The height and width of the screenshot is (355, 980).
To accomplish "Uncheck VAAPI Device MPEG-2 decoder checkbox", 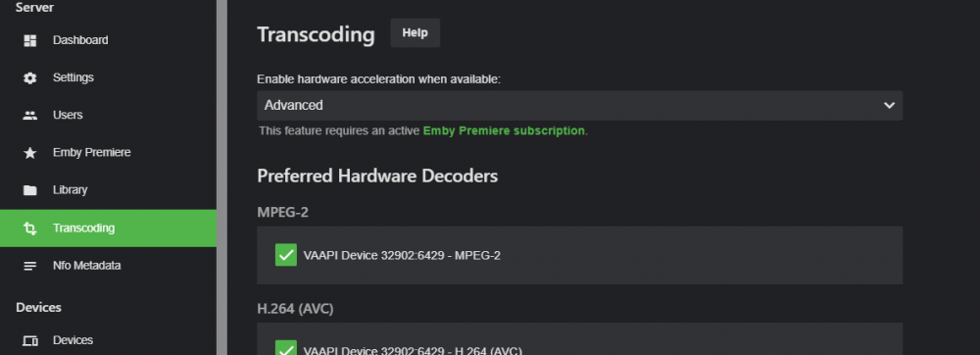I will (286, 255).
